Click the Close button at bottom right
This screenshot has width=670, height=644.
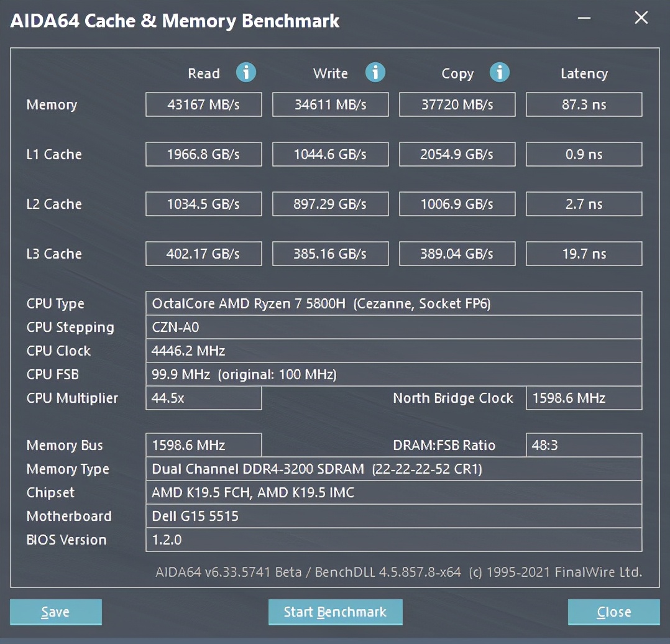tap(613, 612)
